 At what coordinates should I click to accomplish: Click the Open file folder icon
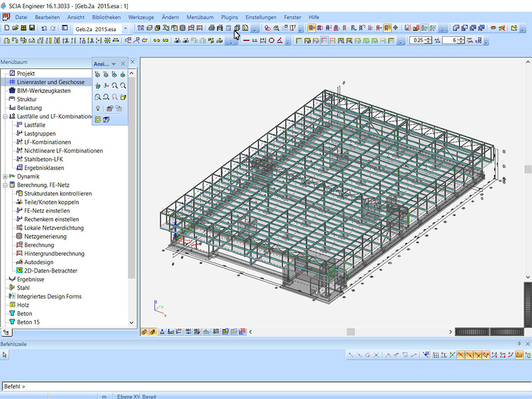pyautogui.click(x=15, y=28)
